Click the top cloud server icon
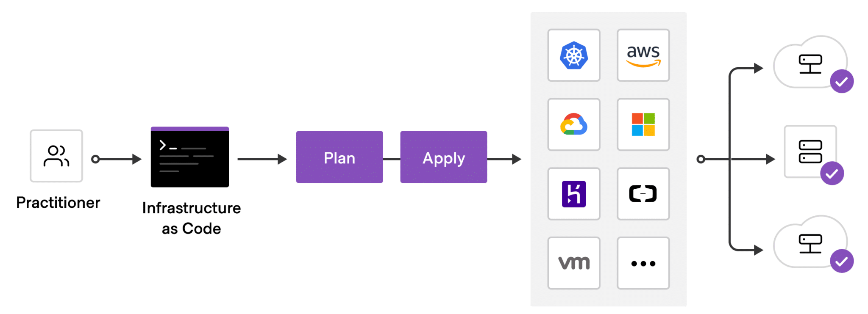 tap(810, 63)
